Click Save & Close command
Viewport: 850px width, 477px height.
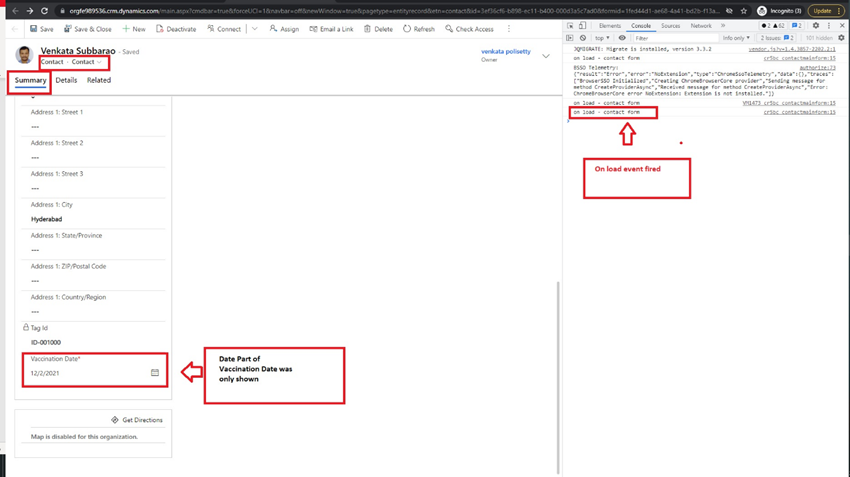tap(87, 29)
